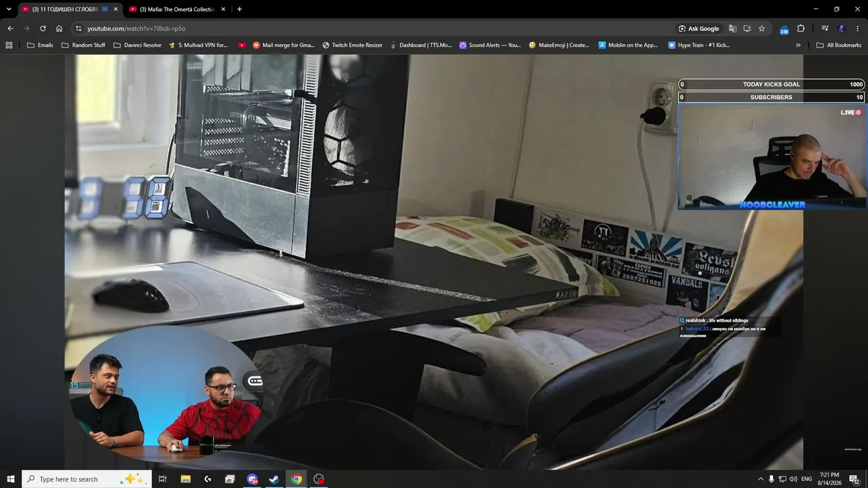Screen dimensions: 868x488
Task: Open the YouTube icon bookmark
Action: (x=242, y=45)
